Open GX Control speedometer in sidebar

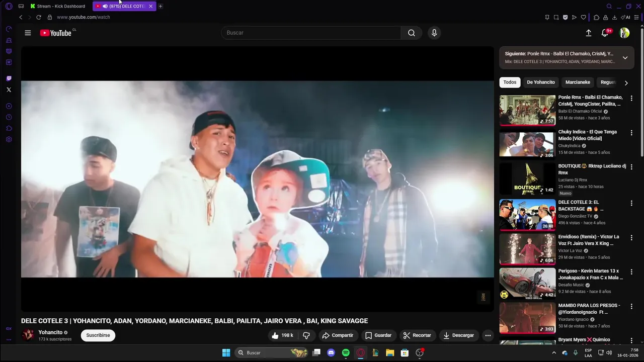[x=9, y=29]
